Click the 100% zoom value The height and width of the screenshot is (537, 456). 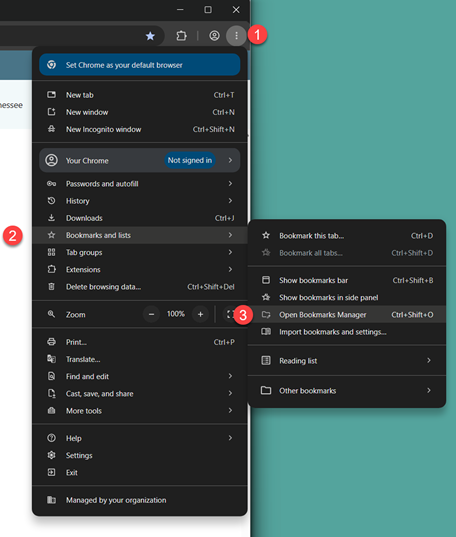pos(176,314)
